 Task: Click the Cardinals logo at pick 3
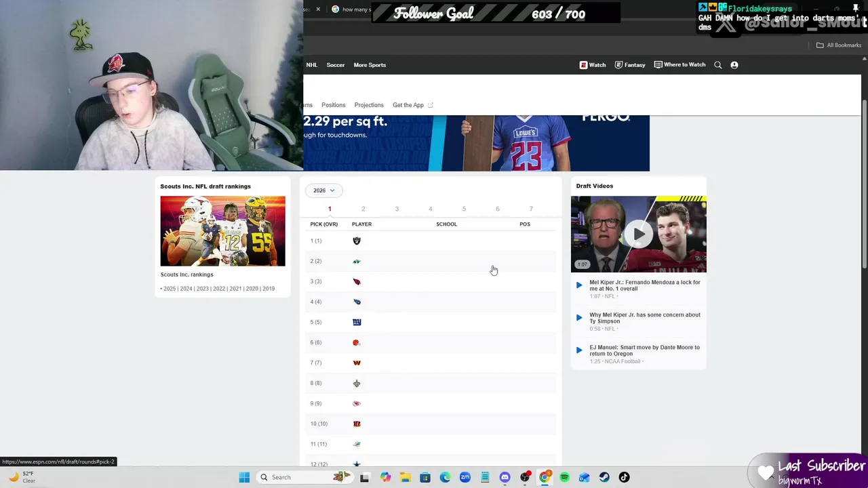357,281
